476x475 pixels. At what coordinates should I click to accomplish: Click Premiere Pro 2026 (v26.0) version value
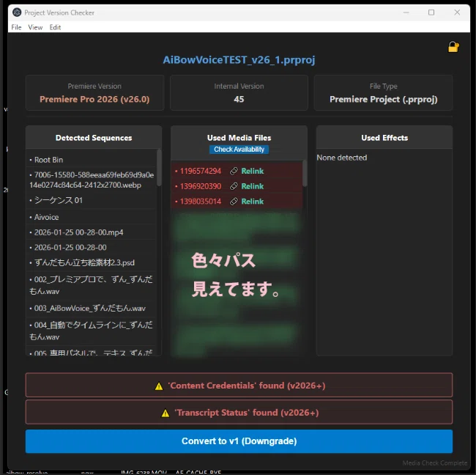click(x=94, y=100)
